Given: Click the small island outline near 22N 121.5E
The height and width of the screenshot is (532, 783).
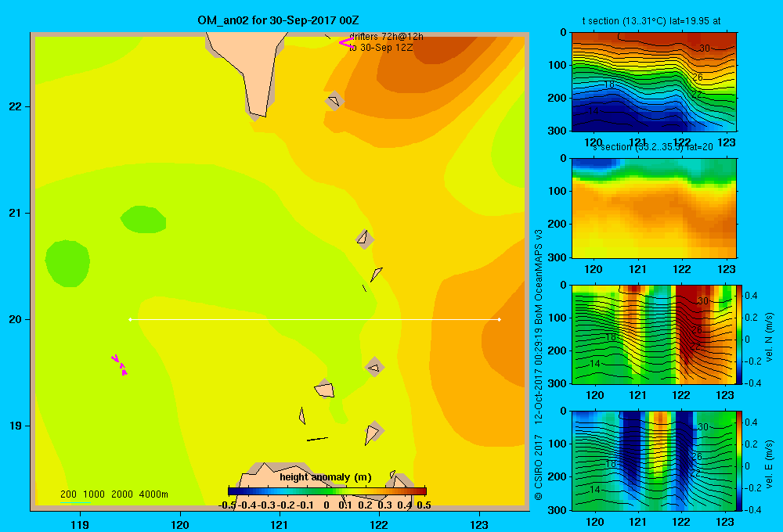Looking at the screenshot, I should pos(334,101).
